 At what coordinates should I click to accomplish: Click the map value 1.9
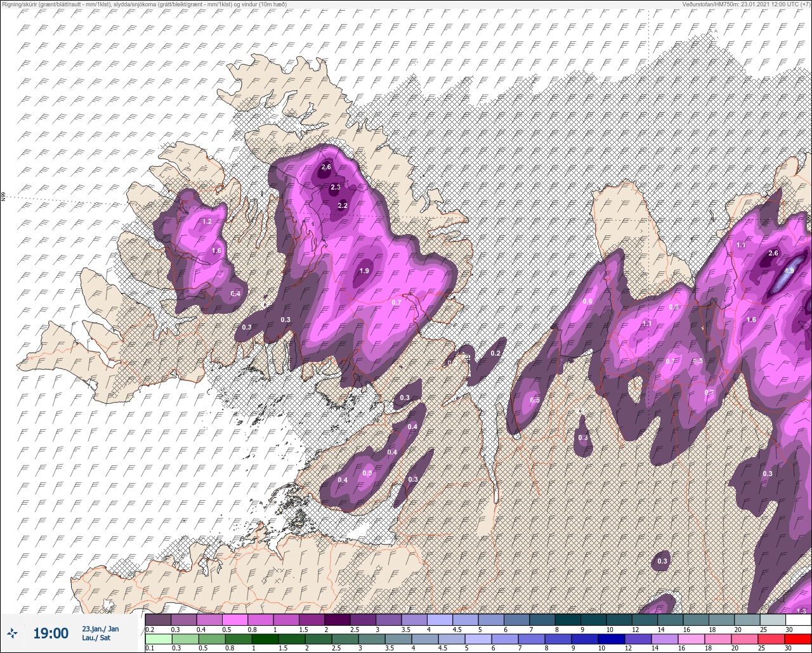tap(364, 271)
